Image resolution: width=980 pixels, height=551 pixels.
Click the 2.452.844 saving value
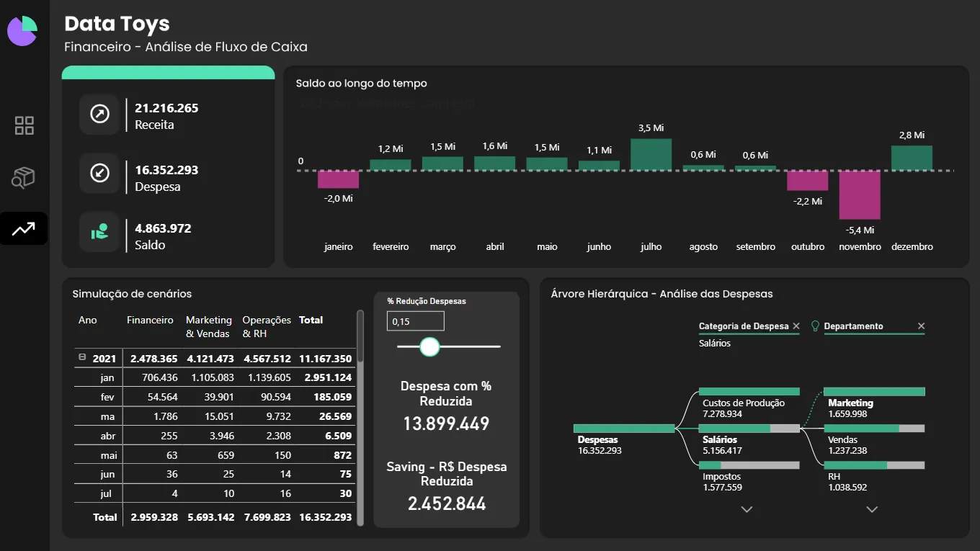447,503
